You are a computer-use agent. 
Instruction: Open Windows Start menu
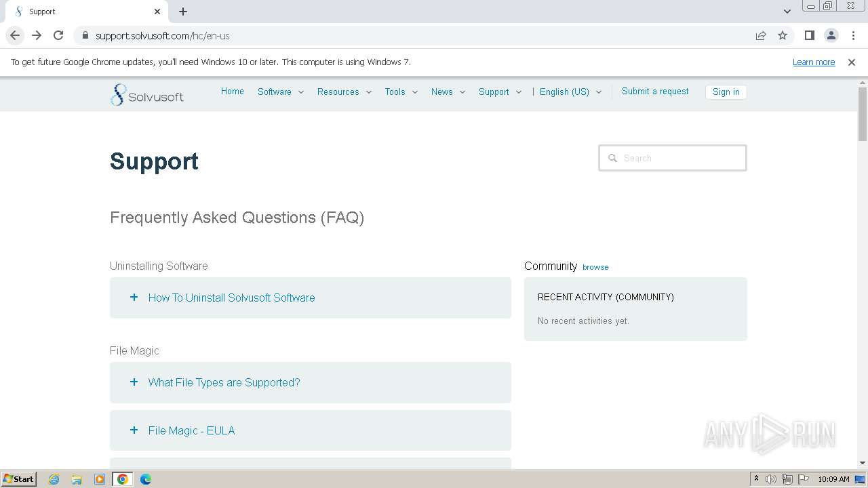(x=18, y=479)
